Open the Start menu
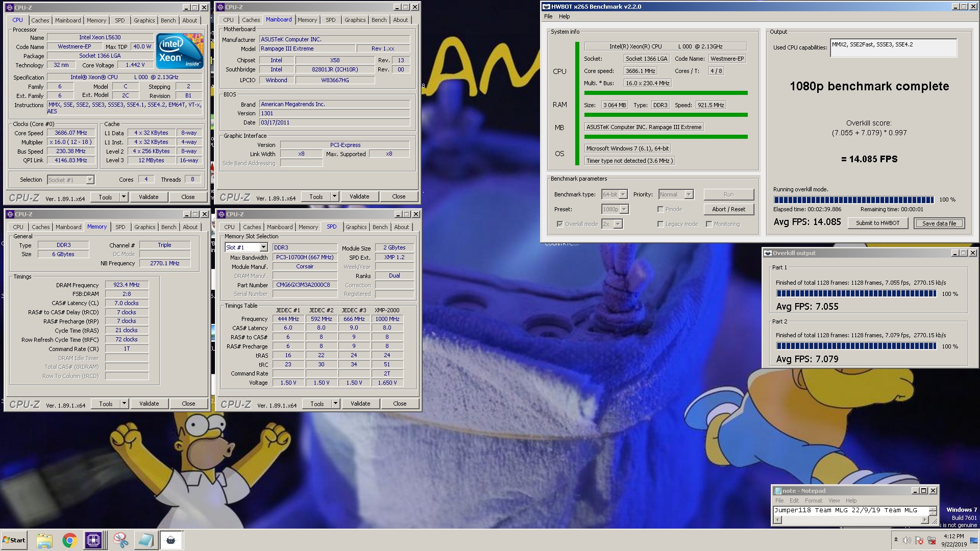 coord(14,540)
